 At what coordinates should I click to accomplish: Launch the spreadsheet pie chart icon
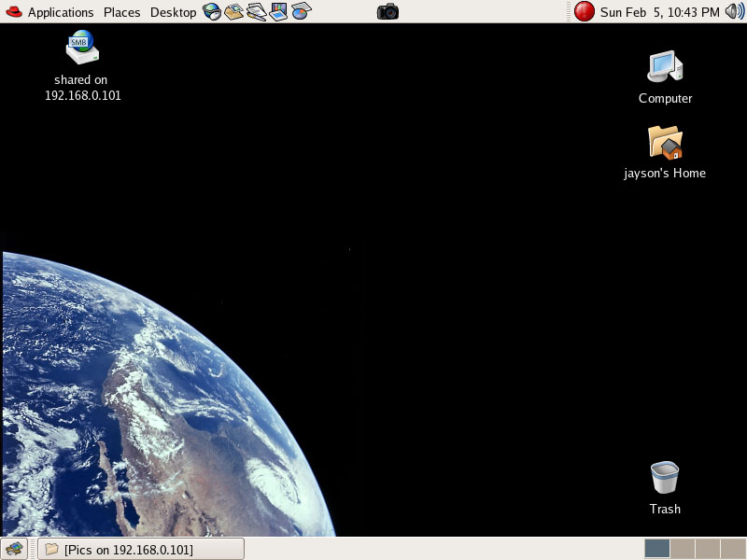pyautogui.click(x=301, y=11)
